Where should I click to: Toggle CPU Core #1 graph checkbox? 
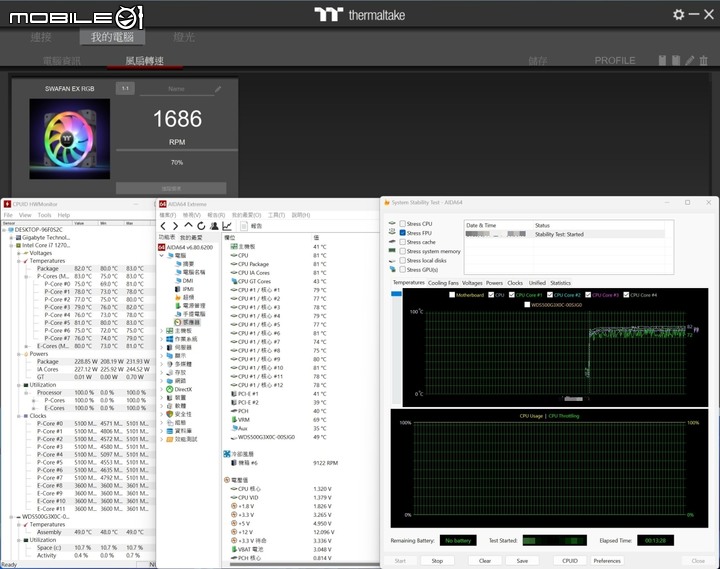[x=512, y=295]
